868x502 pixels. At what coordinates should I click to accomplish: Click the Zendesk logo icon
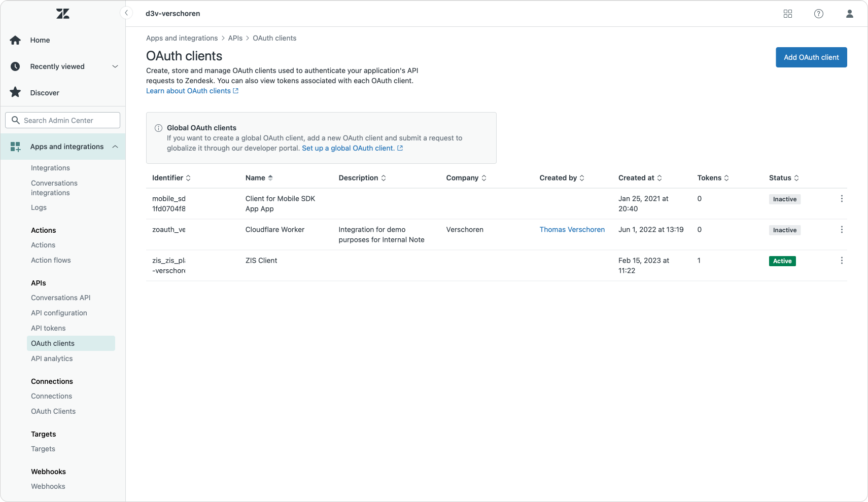(63, 14)
